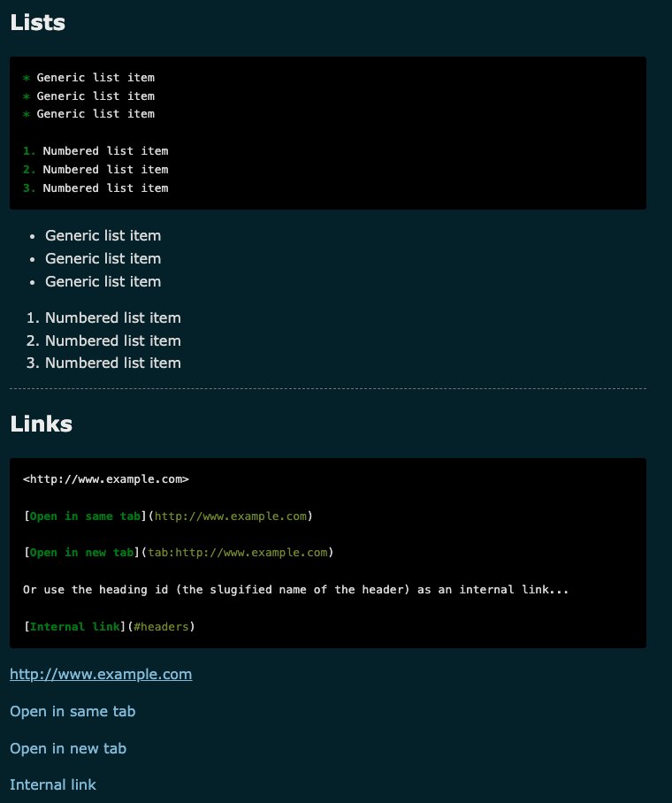672x803 pixels.
Task: Click the third rendered bullet 'Generic list item'
Action: tap(103, 282)
